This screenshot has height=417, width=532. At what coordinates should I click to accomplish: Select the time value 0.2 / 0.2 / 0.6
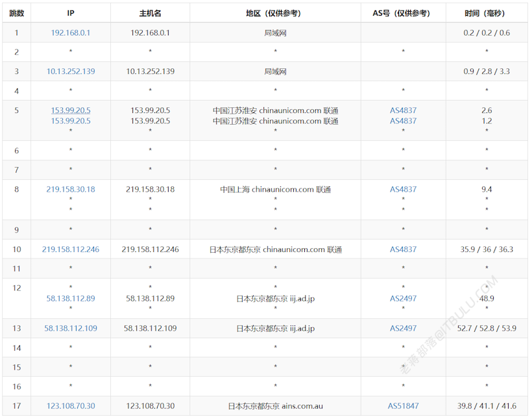coord(487,33)
